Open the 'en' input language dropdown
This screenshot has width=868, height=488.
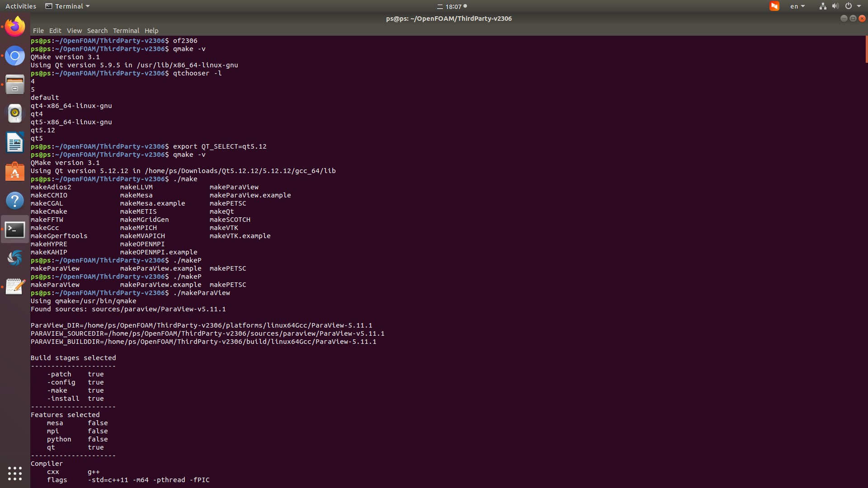[x=797, y=6]
